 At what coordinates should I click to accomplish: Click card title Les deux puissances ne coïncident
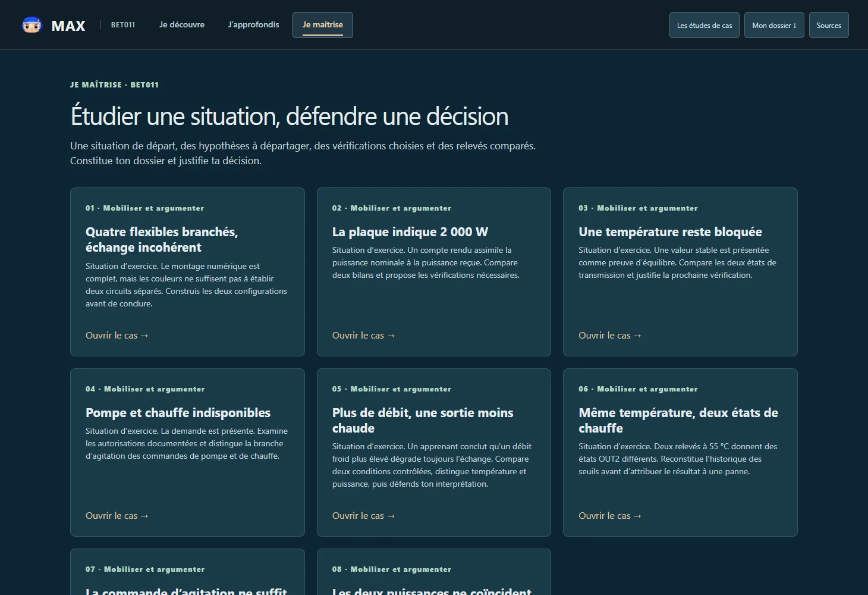(x=432, y=591)
